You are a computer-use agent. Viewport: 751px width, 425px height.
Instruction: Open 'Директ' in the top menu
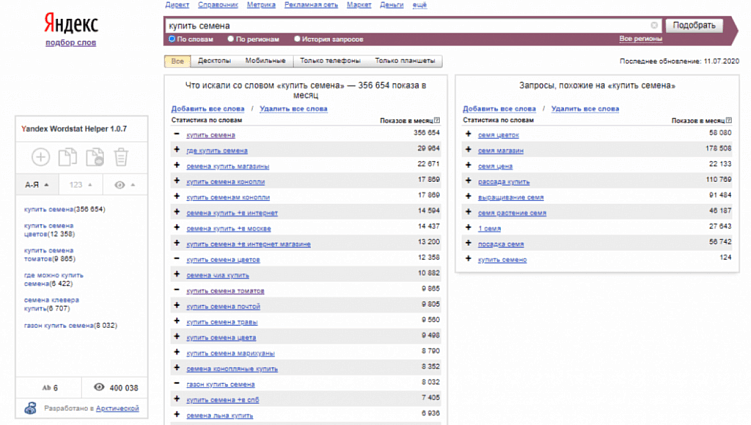point(177,5)
